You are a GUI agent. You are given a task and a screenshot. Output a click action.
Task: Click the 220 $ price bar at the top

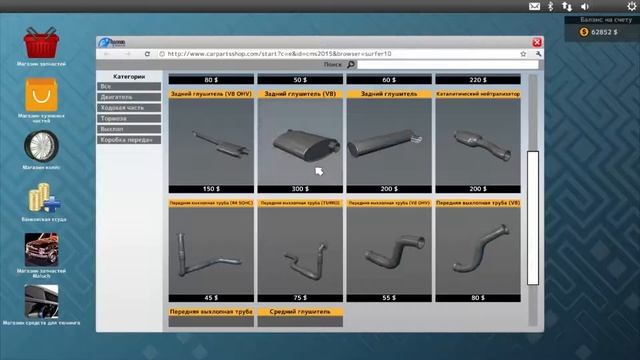[478, 80]
